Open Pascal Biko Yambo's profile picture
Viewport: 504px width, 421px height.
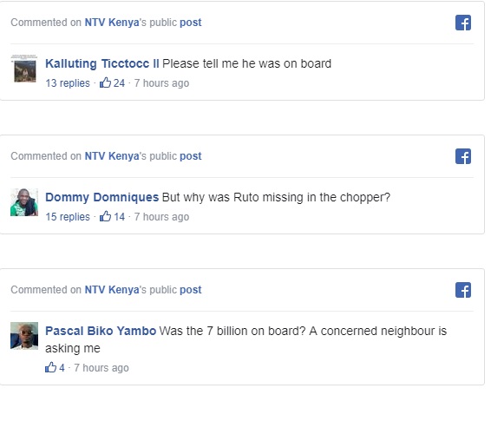point(24,336)
